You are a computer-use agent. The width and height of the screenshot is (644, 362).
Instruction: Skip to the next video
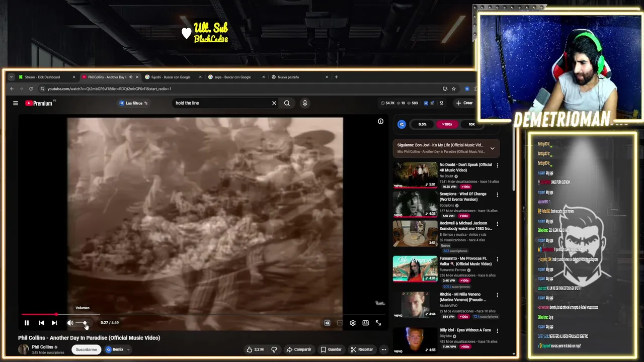pos(54,323)
